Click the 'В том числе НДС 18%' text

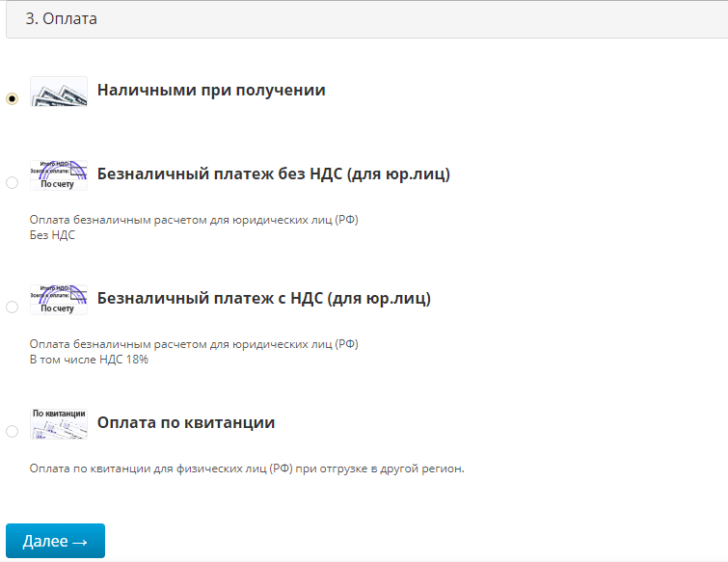coord(89,360)
